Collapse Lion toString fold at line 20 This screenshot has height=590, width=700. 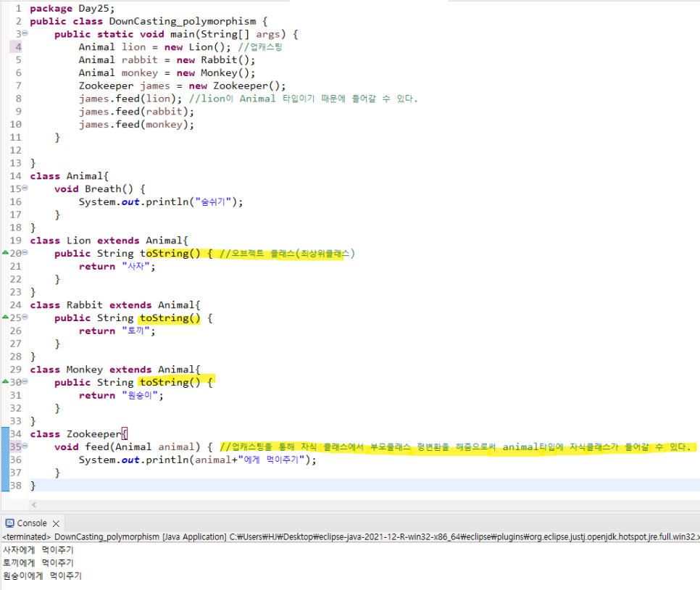[x=25, y=253]
